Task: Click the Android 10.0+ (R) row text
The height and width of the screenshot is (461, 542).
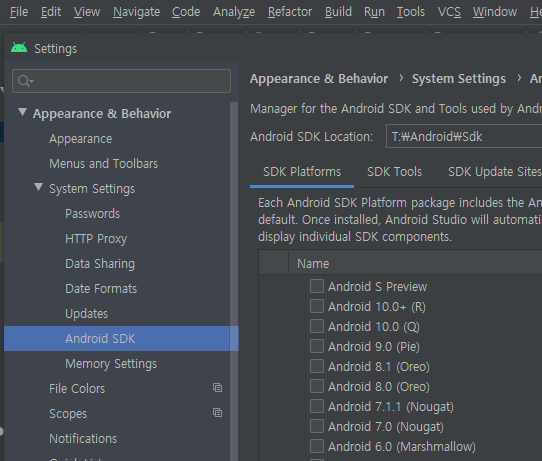Action: [377, 307]
